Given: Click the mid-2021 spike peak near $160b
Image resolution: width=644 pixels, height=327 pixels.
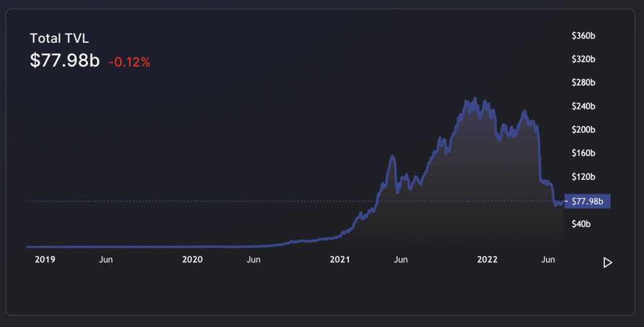Looking at the screenshot, I should [392, 156].
